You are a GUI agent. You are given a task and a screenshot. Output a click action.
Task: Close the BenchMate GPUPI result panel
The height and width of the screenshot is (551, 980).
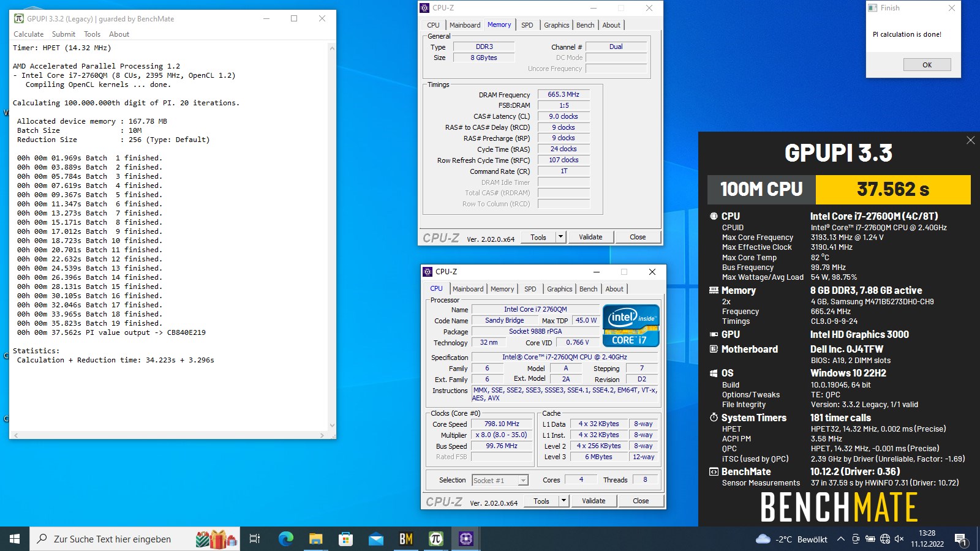pyautogui.click(x=971, y=140)
